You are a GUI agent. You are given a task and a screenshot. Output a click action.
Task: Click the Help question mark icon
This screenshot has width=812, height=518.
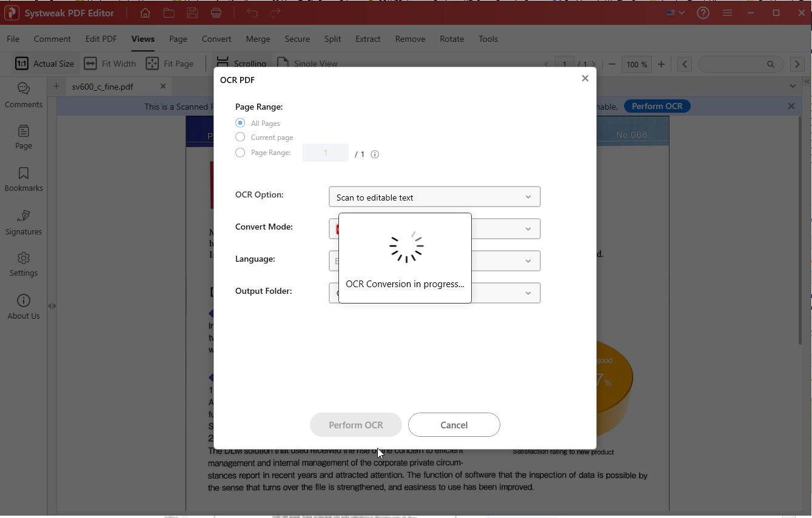[703, 13]
